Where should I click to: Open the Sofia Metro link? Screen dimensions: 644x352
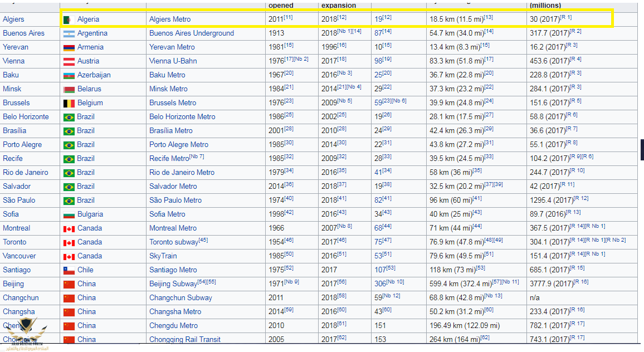pos(167,214)
